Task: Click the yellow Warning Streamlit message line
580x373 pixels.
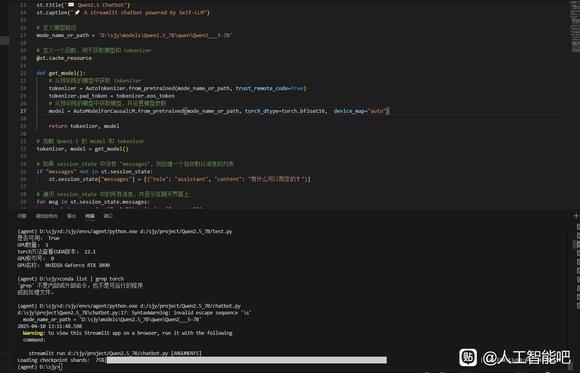Action: coord(127,333)
